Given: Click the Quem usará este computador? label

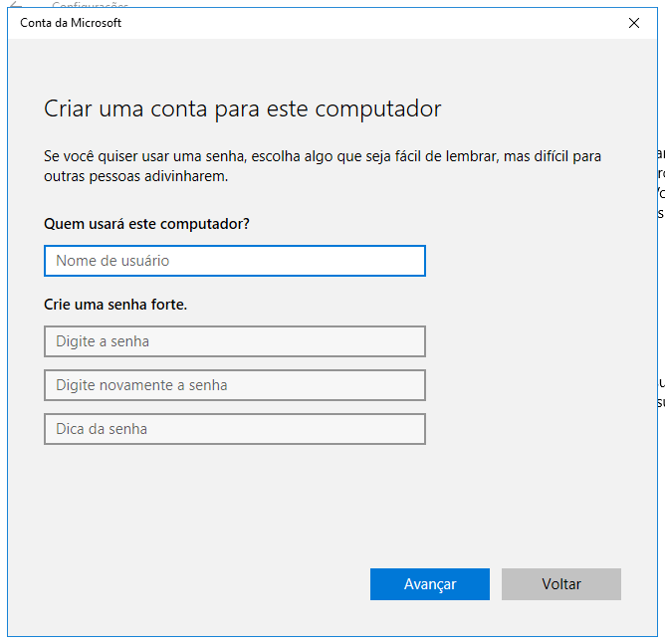Looking at the screenshot, I should (146, 224).
